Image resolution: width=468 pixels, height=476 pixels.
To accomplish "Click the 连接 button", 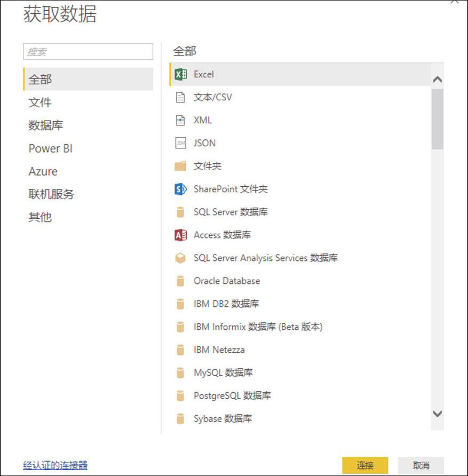I will pyautogui.click(x=365, y=465).
